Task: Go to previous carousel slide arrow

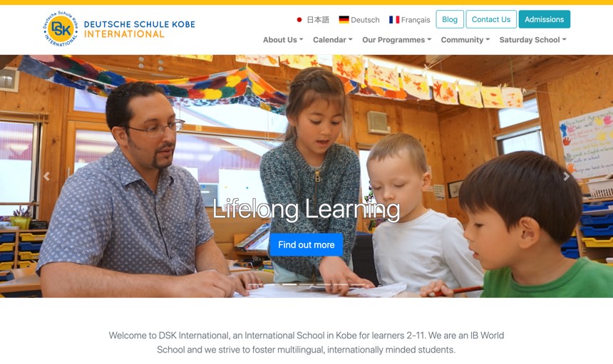Action: click(x=46, y=177)
